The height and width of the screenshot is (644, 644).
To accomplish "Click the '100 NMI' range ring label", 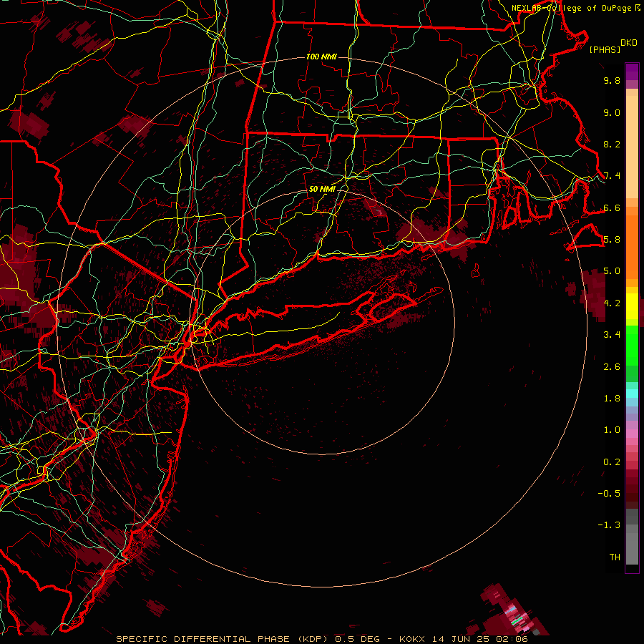I will pos(321,57).
